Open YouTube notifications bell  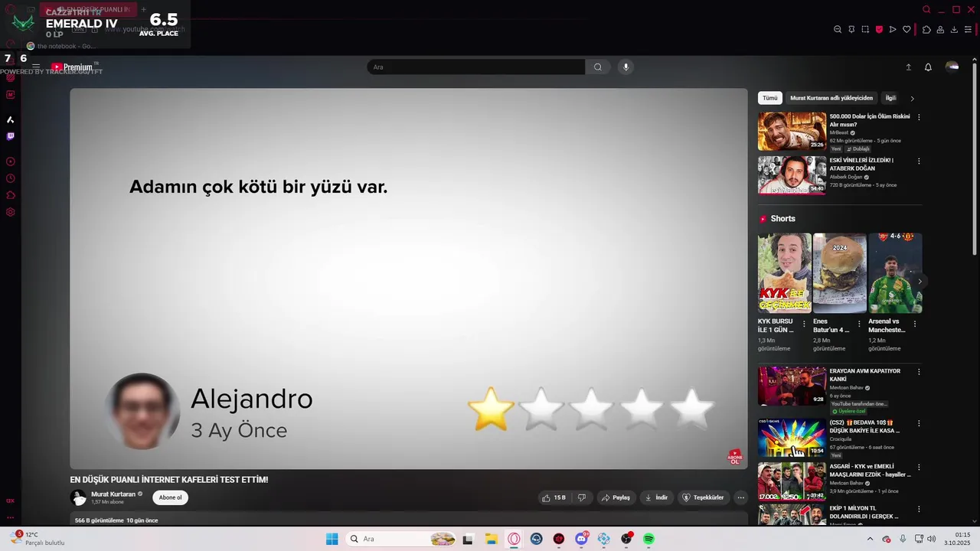(928, 67)
